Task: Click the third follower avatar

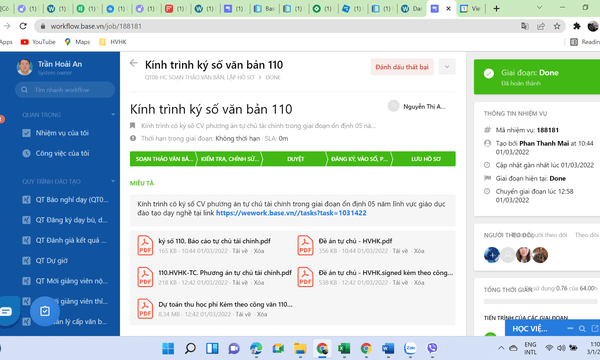Action: coord(523,255)
